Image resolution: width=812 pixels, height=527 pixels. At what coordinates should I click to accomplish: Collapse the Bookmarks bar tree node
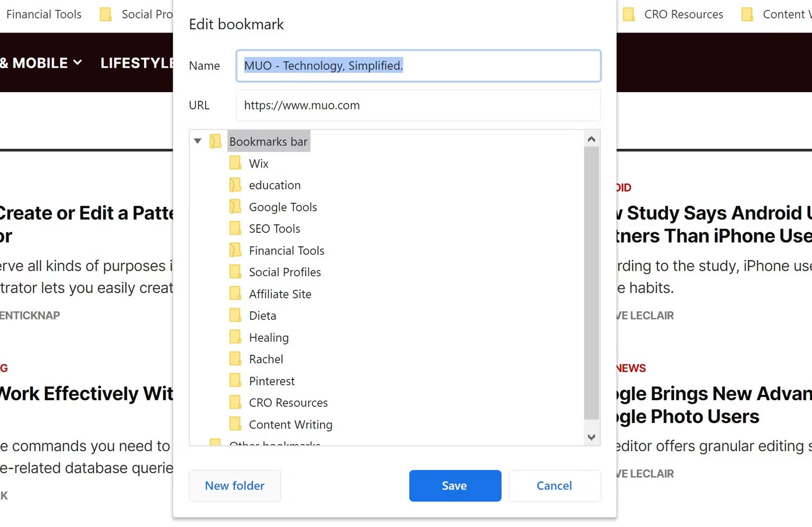click(198, 141)
